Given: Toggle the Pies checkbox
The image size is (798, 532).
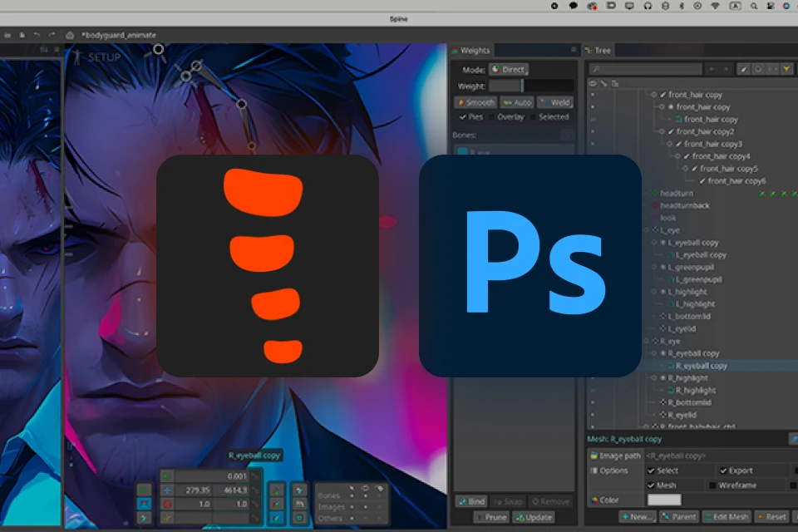Looking at the screenshot, I should coord(463,117).
